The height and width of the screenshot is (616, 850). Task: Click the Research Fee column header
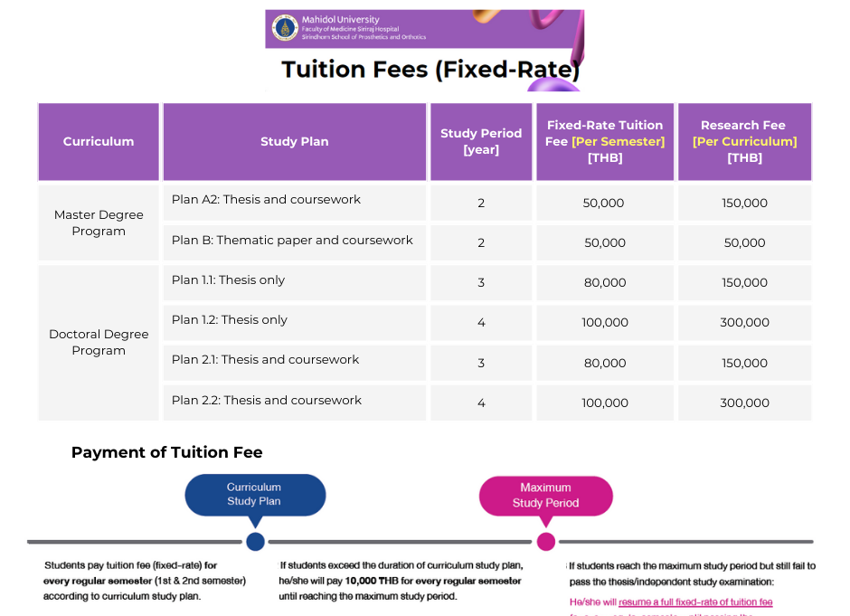click(744, 142)
